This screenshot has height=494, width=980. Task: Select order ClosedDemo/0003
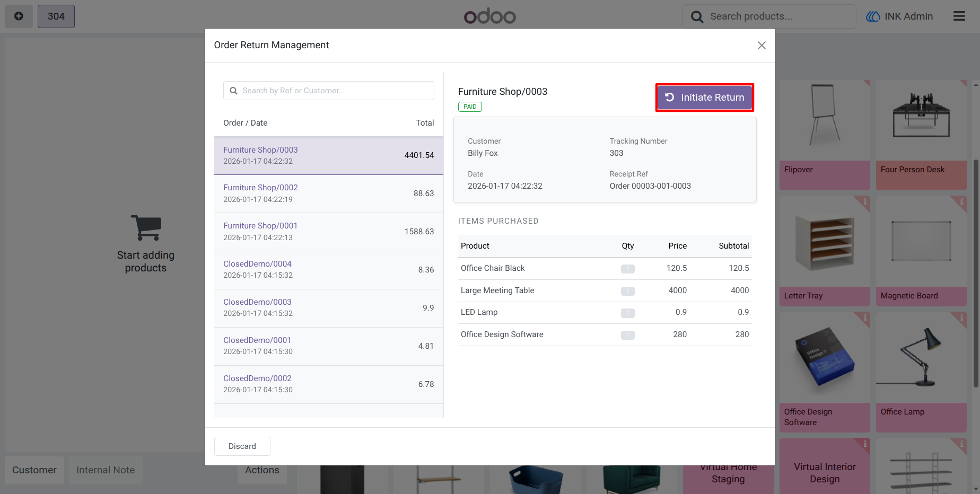tap(329, 308)
